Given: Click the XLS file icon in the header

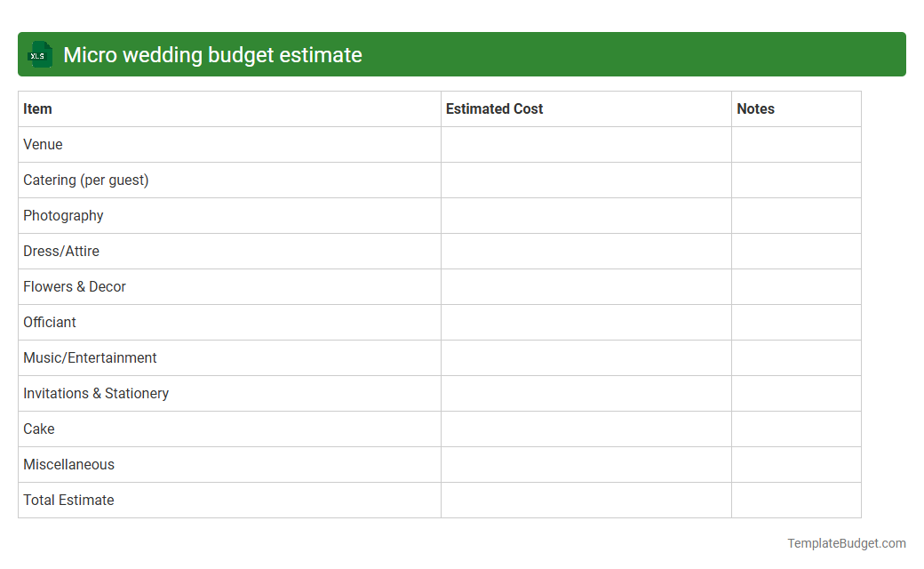Looking at the screenshot, I should tap(39, 54).
